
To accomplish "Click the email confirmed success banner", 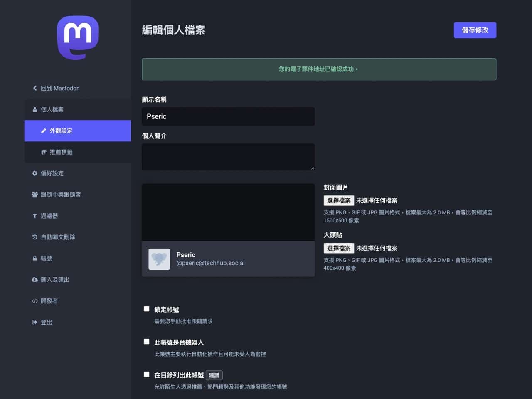I will click(319, 69).
